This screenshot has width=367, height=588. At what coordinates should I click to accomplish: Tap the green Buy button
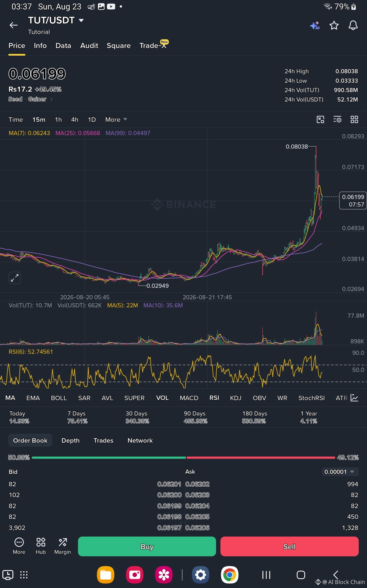point(147,546)
